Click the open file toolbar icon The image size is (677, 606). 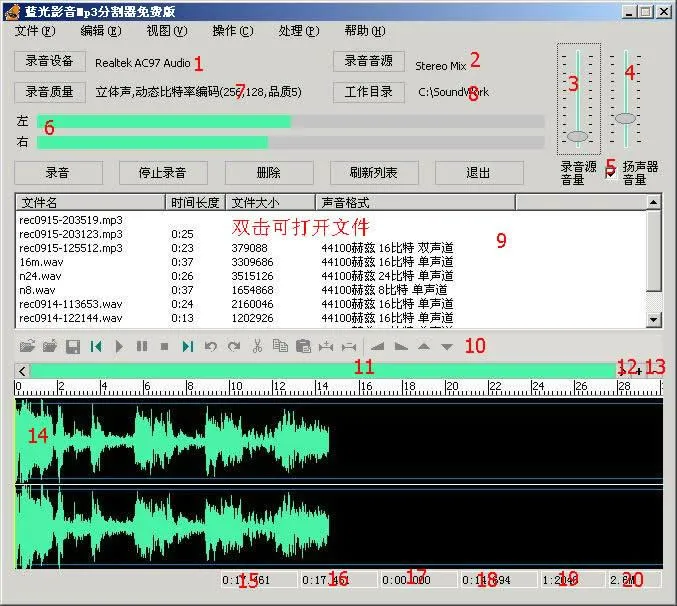pyautogui.click(x=27, y=346)
